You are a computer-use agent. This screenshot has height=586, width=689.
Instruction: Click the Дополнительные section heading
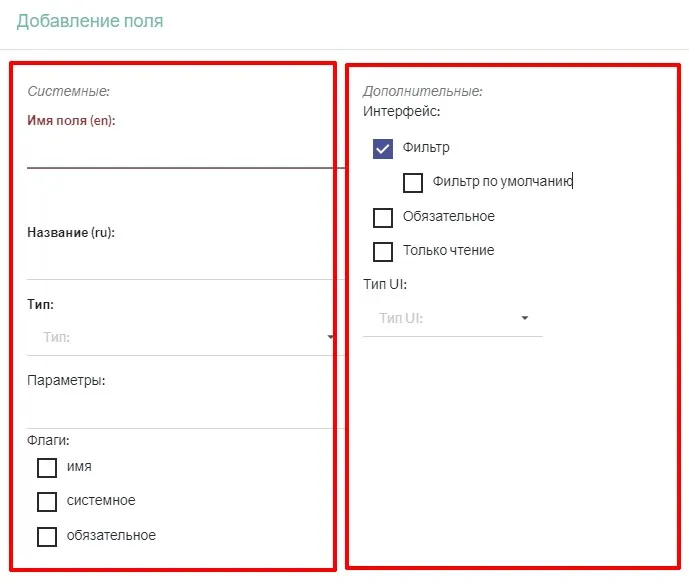click(422, 92)
